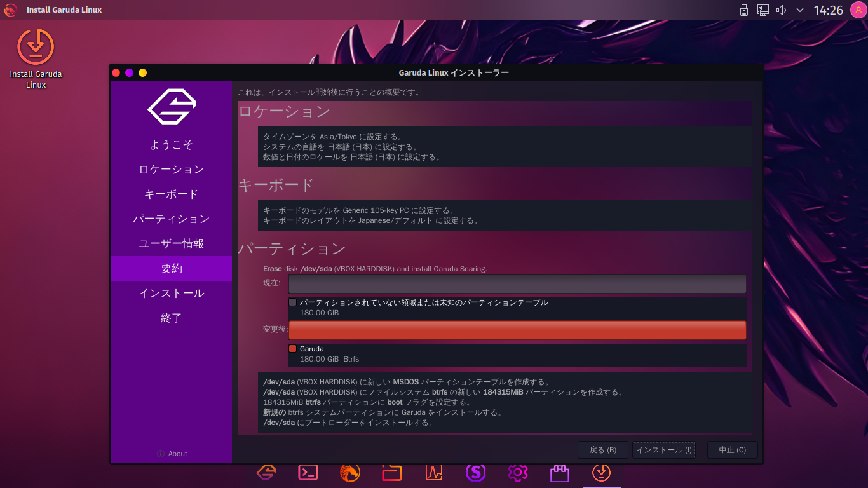Open the clock showing 14:26

coord(828,10)
